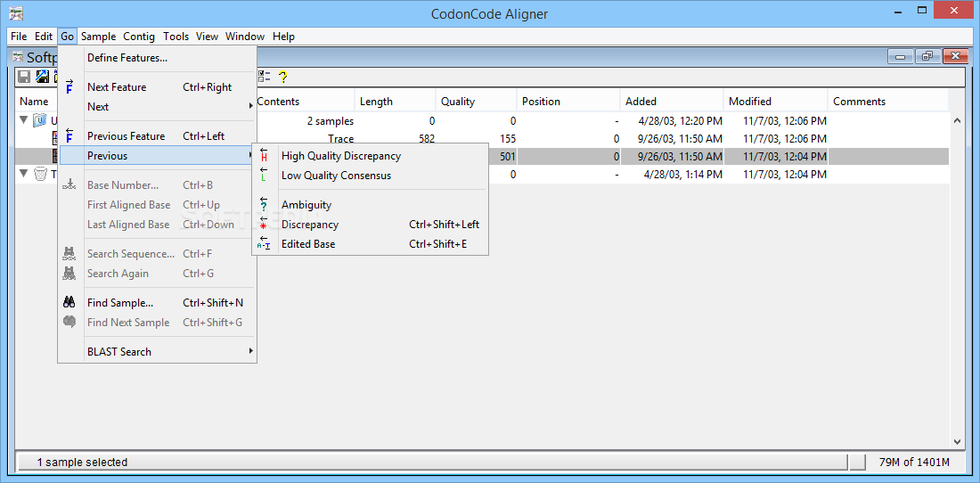Click the 79M of 1401M memory indicator
Screen dimensions: 980x483
914,463
